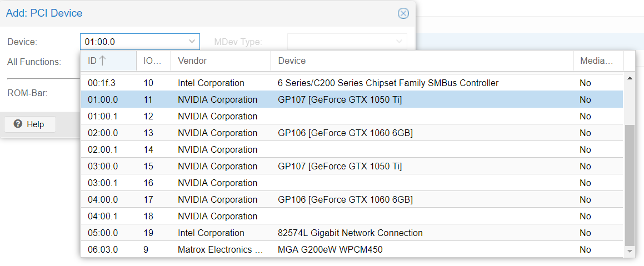Viewport: 644px width, 266px height.
Task: Click the sort ascending arrow beside ID
Action: 102,61
